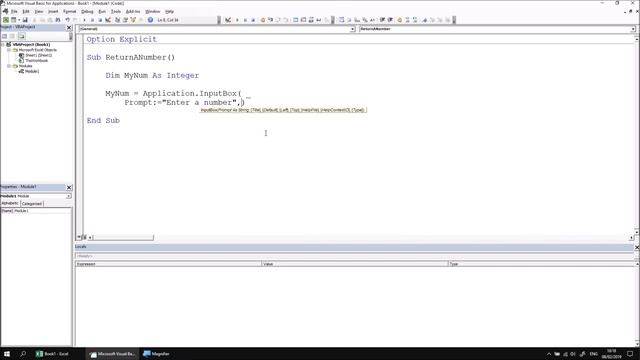Screen dimensions: 640x360
Task: Click the Value column header in Locals
Action: [x=355, y=264]
